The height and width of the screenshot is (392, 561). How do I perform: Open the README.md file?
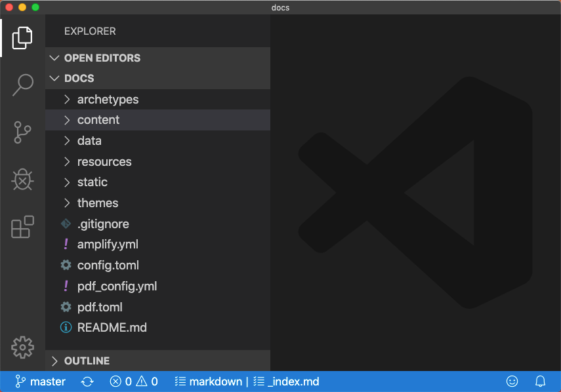pyautogui.click(x=112, y=328)
